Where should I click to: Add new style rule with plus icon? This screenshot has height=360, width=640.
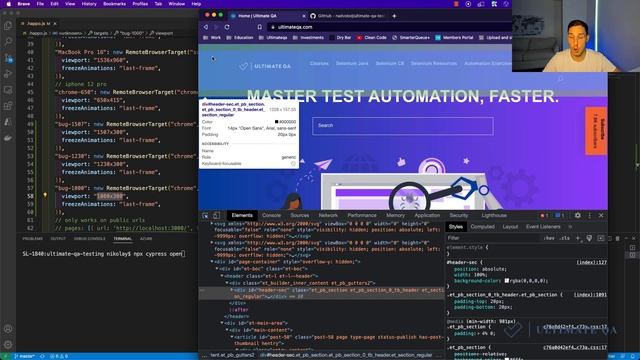pyautogui.click(x=578, y=238)
